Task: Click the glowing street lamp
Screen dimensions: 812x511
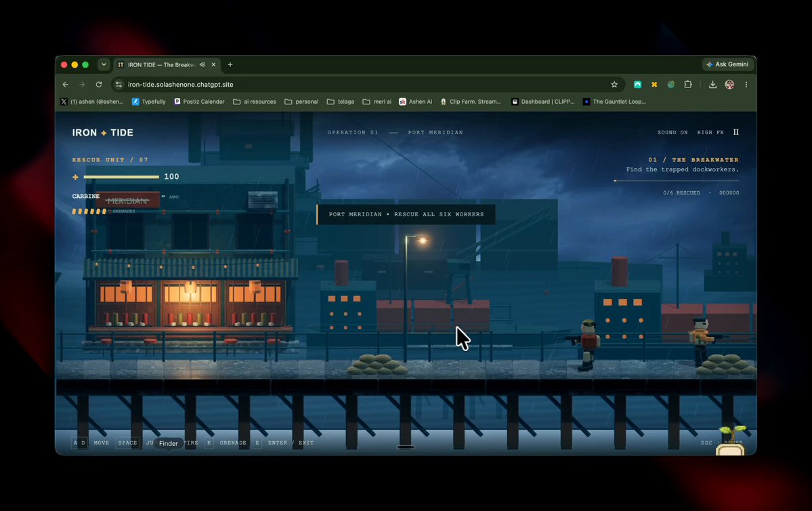Action: tap(421, 240)
